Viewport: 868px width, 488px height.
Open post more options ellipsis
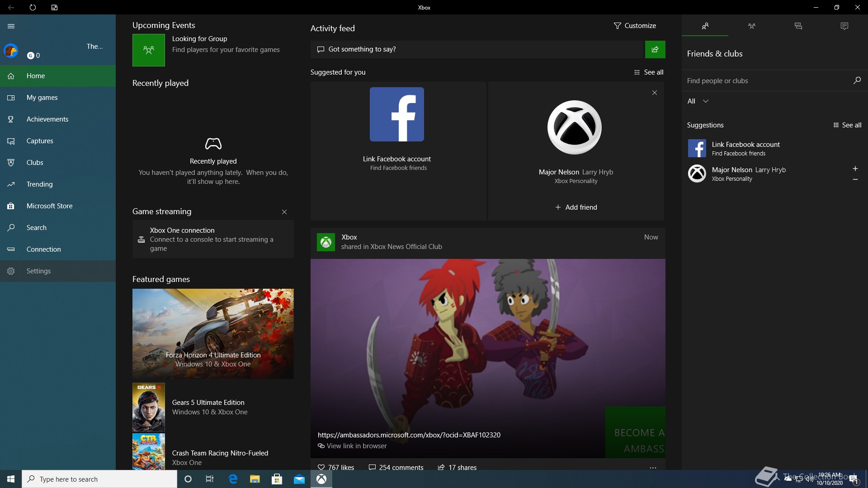tap(653, 468)
